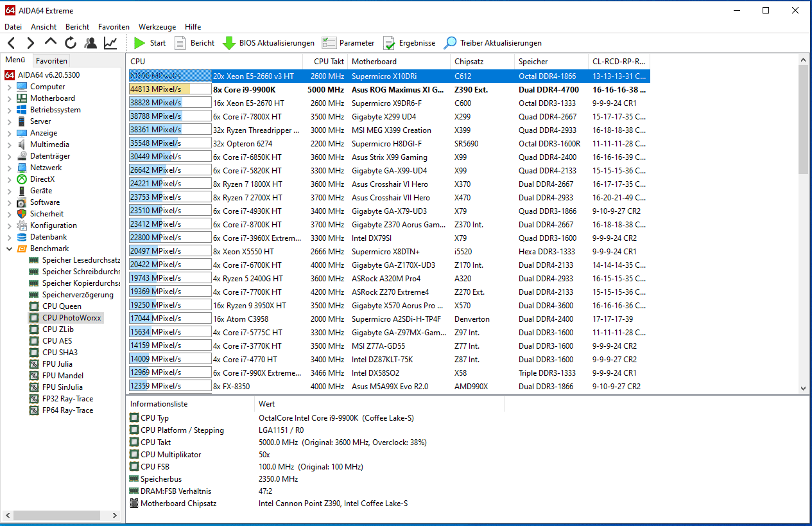Select CPU SHA3 benchmark
This screenshot has height=526, width=812.
[53, 353]
